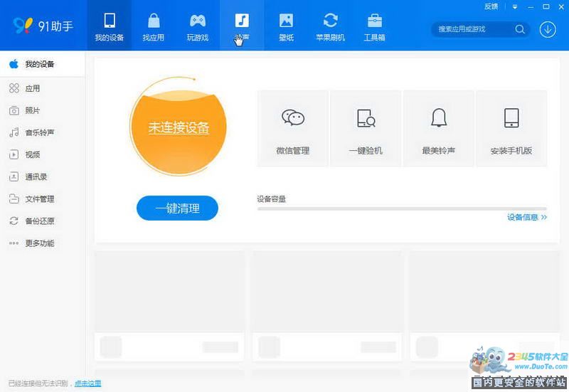The height and width of the screenshot is (392, 569).
Task: Open 应用 in the sidebar
Action: click(43, 88)
